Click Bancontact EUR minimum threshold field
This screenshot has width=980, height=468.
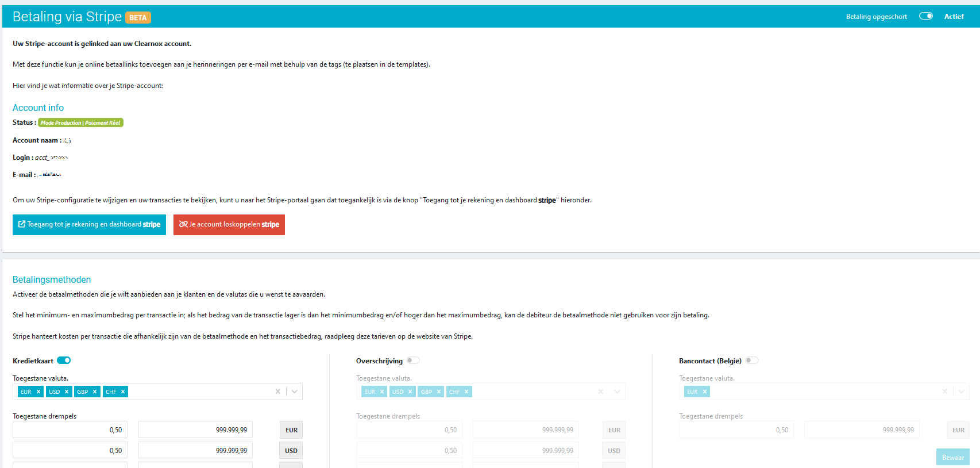(736, 429)
